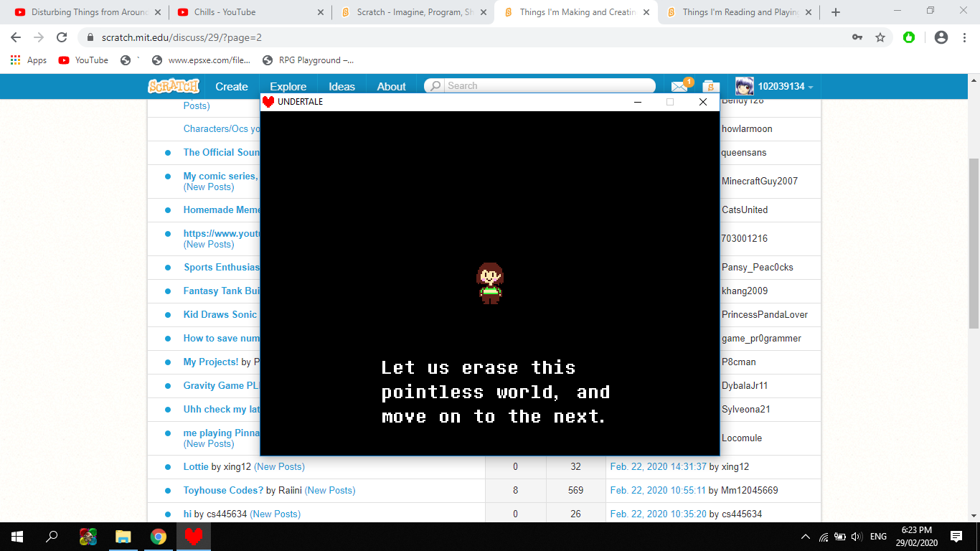Open volume speaker tray icon
Screen dimensions: 980x551
856,537
